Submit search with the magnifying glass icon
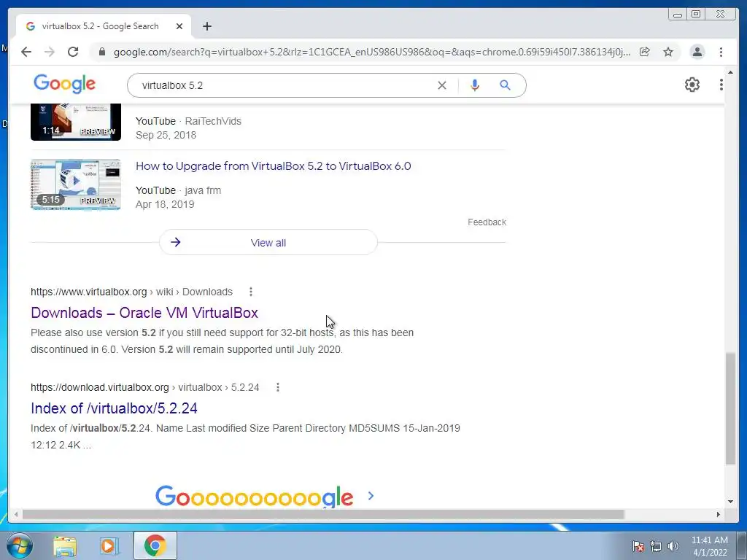Viewport: 747px width, 560px height. pyautogui.click(x=505, y=85)
